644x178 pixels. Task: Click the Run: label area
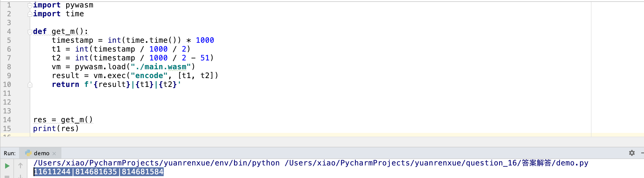9,153
